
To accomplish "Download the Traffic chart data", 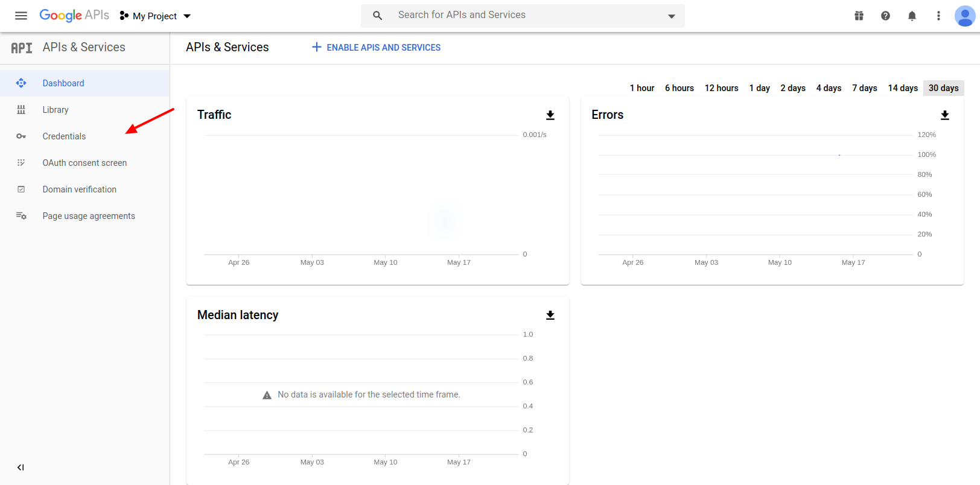I will point(550,115).
